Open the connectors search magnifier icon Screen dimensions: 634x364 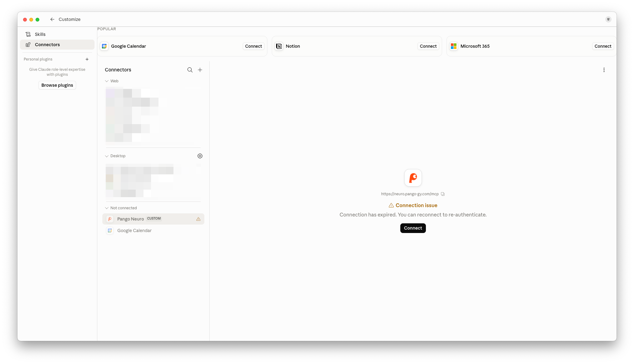tap(190, 70)
